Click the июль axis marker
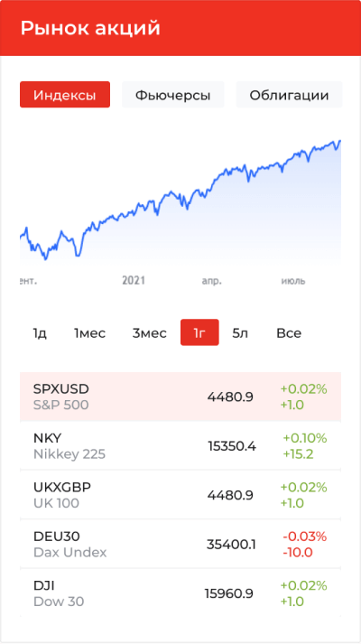The image size is (361, 644). click(293, 281)
